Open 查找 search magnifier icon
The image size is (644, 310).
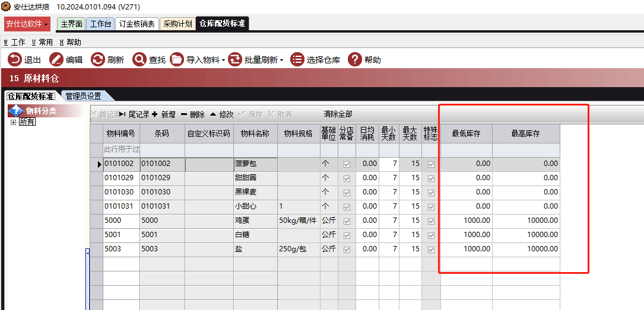coord(139,60)
